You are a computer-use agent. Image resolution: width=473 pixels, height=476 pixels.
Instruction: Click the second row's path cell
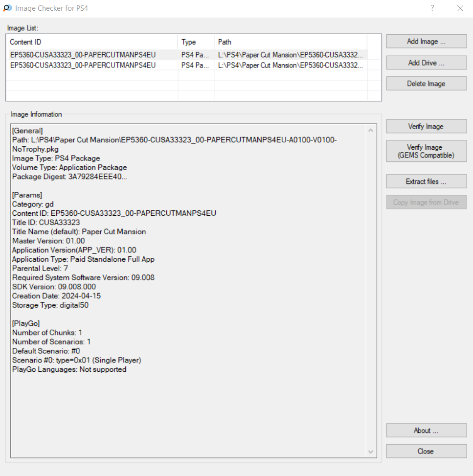(x=290, y=65)
